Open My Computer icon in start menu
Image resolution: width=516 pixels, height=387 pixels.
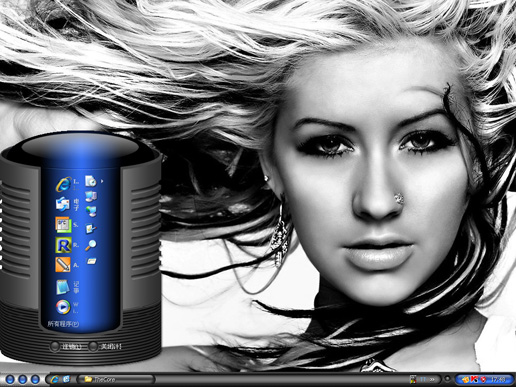91,197
